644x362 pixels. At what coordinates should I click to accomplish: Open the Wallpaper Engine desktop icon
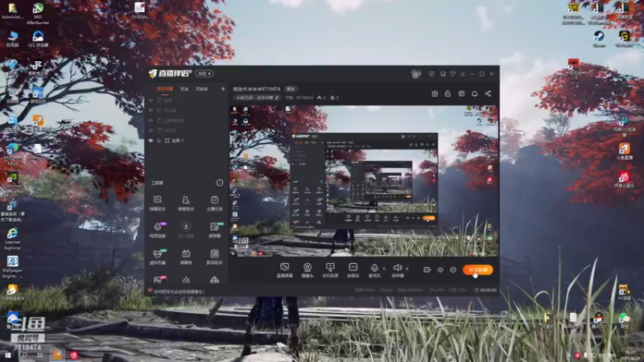coord(12,267)
